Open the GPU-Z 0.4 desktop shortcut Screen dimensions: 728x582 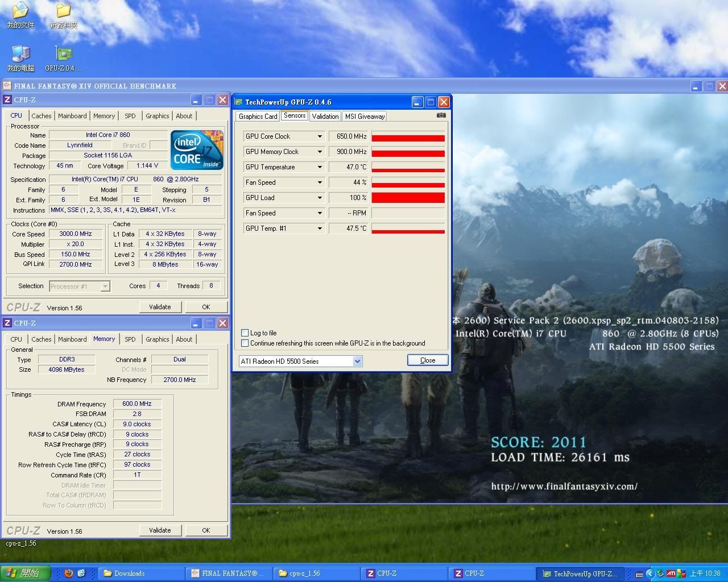pos(63,59)
